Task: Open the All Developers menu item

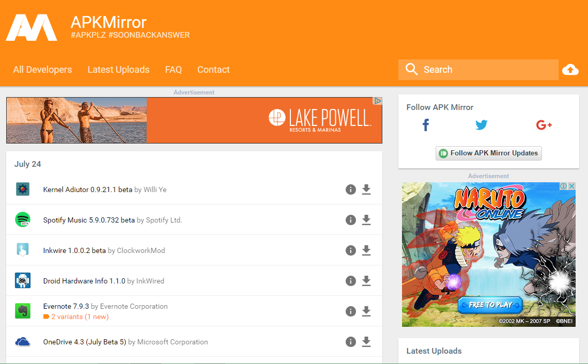Action: (x=42, y=70)
